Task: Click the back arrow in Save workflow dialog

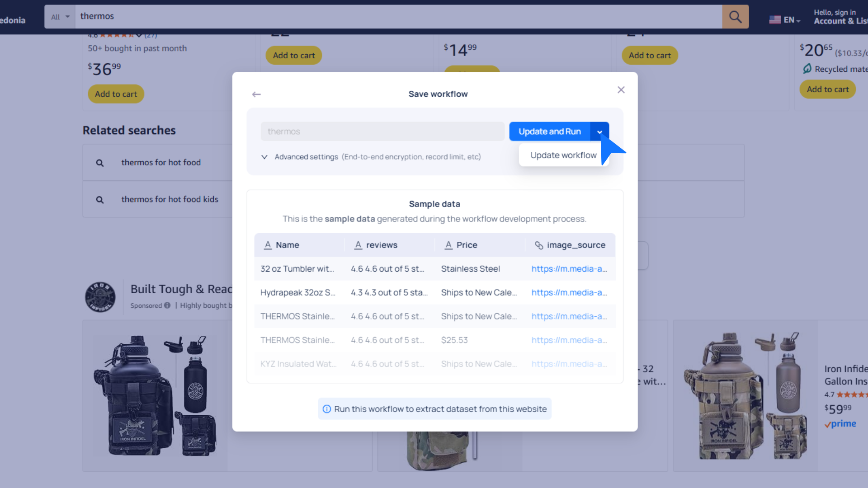Action: click(256, 94)
